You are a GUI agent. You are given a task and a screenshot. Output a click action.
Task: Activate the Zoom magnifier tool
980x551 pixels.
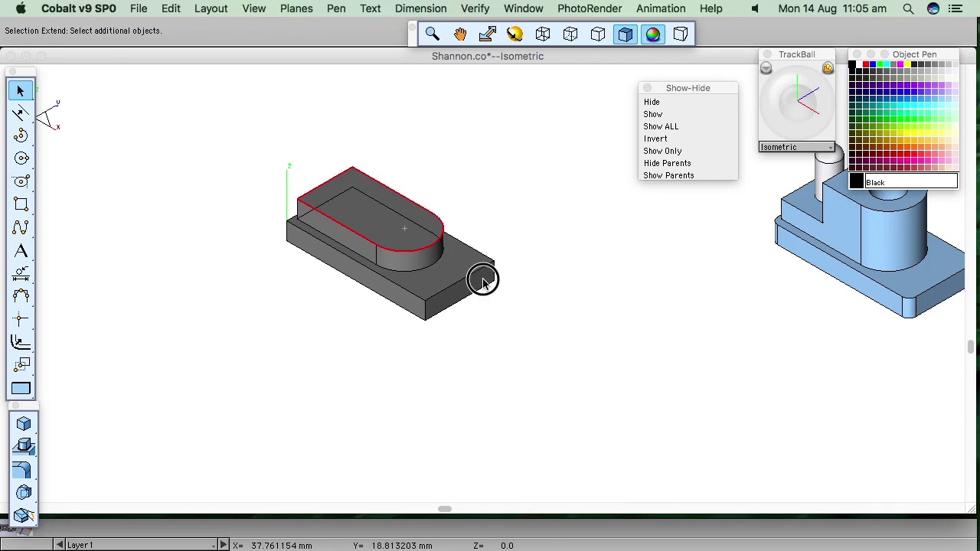433,34
